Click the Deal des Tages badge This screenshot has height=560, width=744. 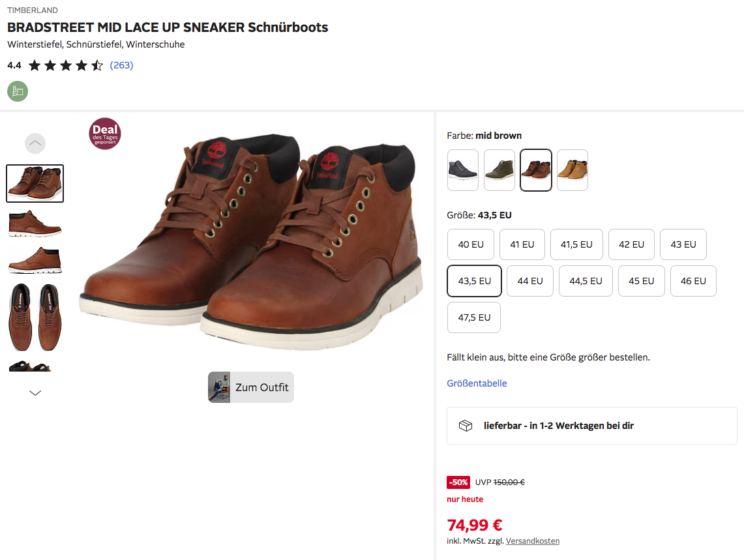click(105, 134)
